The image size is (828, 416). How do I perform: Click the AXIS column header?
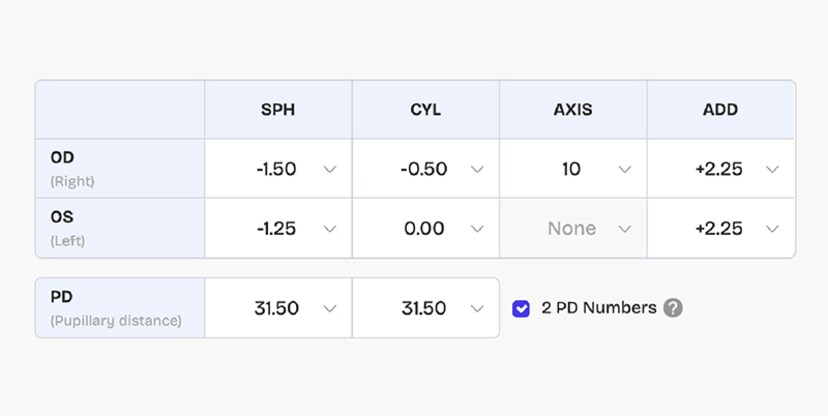[573, 110]
